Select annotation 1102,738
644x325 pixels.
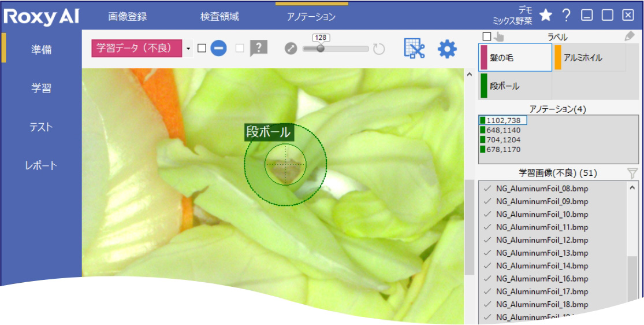pos(503,120)
